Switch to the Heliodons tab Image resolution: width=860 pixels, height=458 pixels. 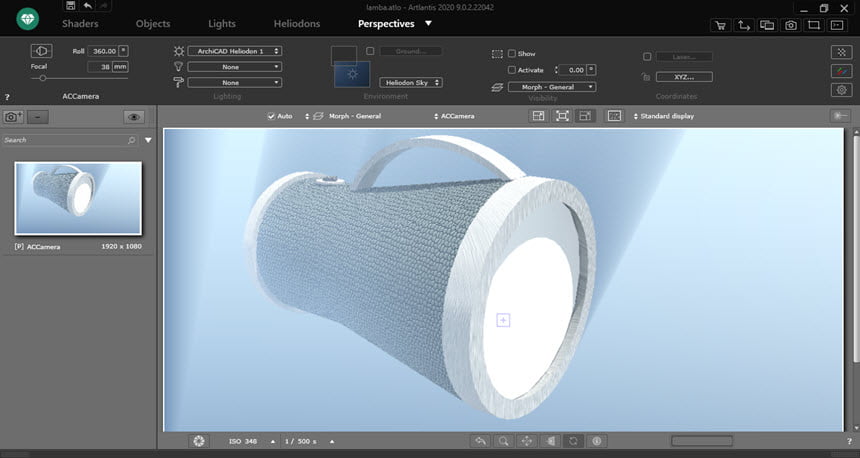[297, 24]
